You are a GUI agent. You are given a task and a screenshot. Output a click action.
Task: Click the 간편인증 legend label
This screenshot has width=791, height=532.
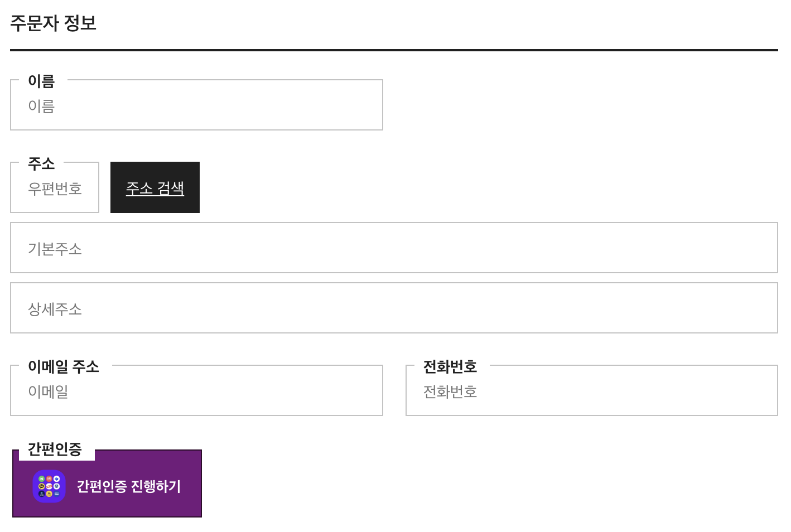[55, 449]
